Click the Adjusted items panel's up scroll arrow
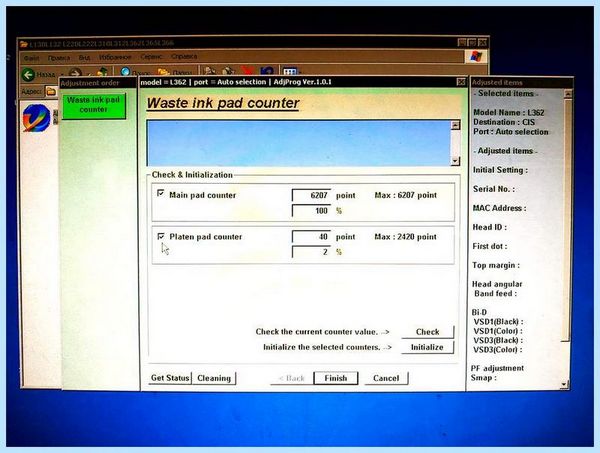600x453 pixels. click(x=568, y=93)
